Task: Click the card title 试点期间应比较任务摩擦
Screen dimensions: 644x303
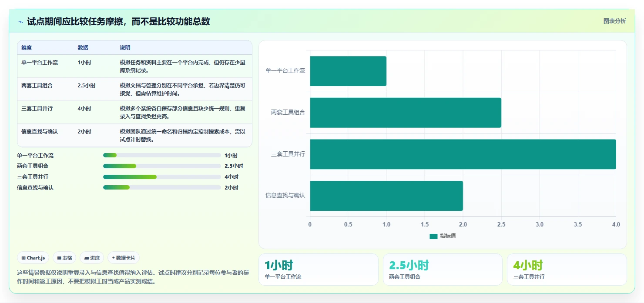Action: pyautogui.click(x=118, y=21)
